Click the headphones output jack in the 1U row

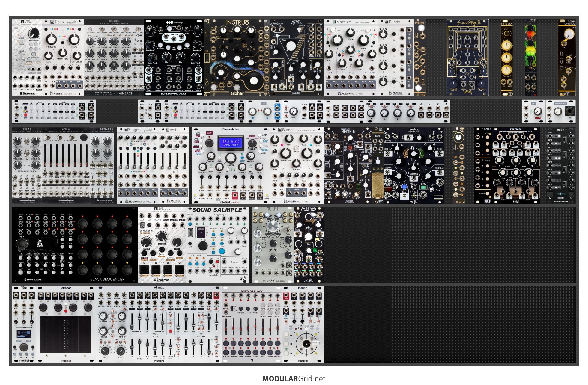(x=570, y=112)
